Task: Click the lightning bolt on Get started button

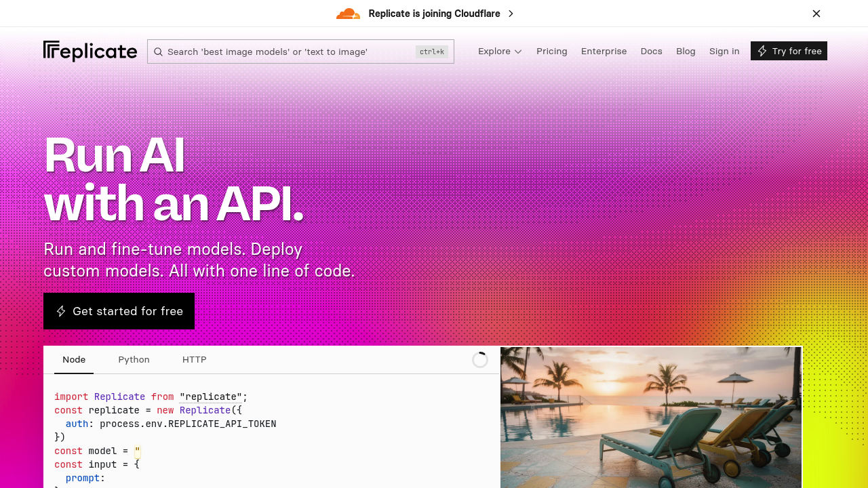Action: (x=61, y=311)
